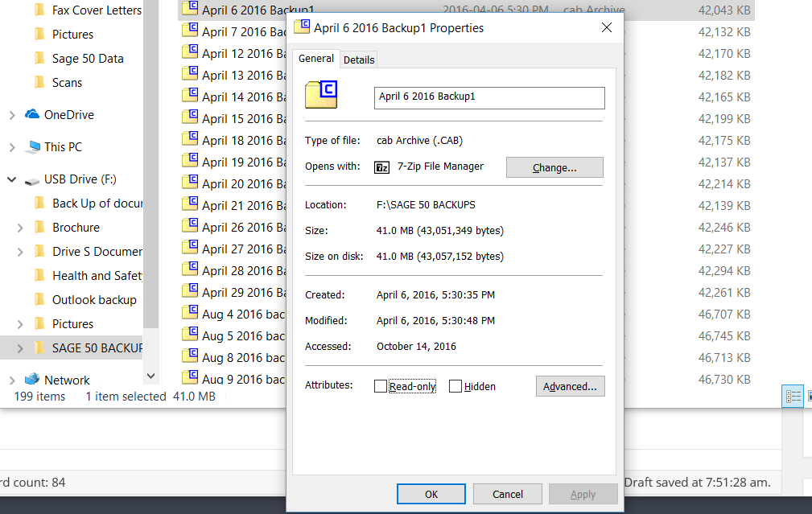The image size is (812, 514).
Task: Click the large CAB archive icon in Properties
Action: pyautogui.click(x=321, y=94)
